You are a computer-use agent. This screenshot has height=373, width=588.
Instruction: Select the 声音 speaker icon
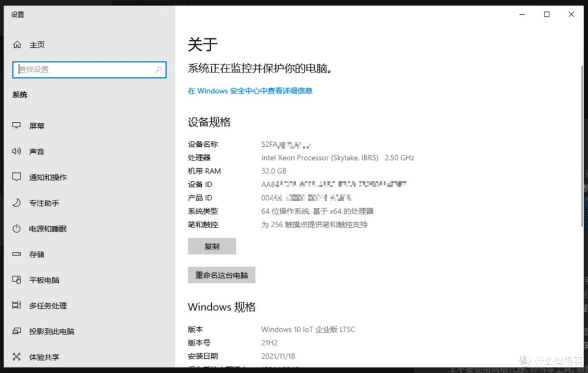(x=16, y=151)
